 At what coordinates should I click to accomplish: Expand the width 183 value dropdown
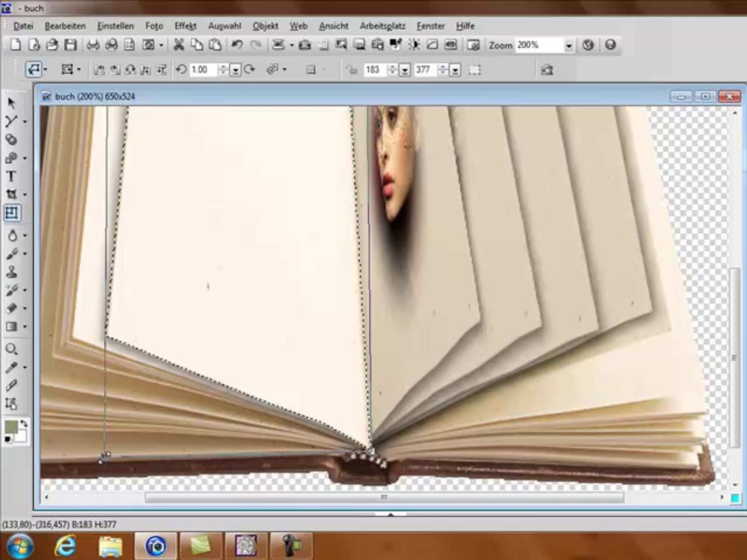[x=405, y=71]
